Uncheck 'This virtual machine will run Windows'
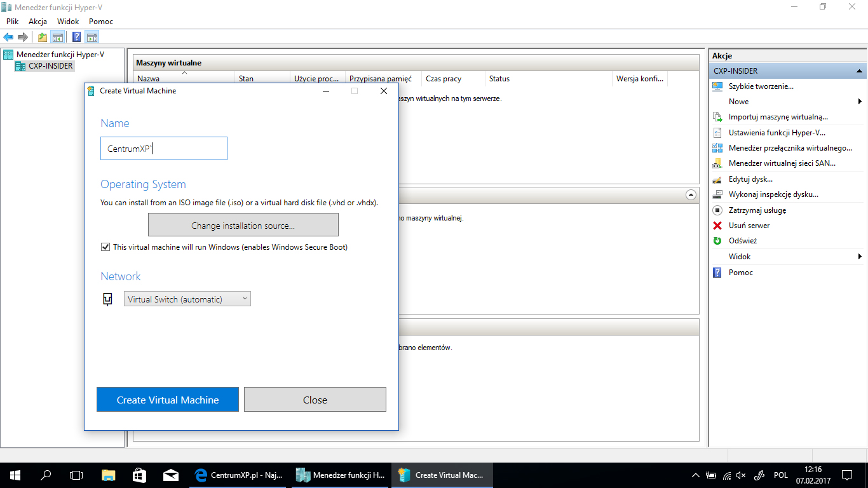The height and width of the screenshot is (488, 868). click(105, 247)
